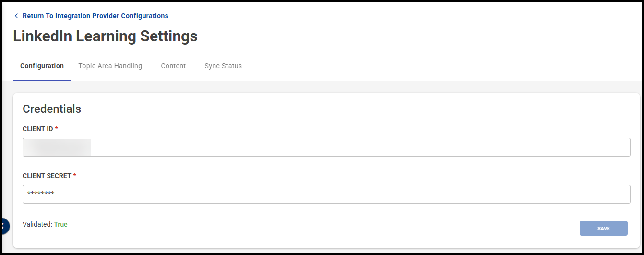The width and height of the screenshot is (644, 255).
Task: Open the Content tab
Action: pyautogui.click(x=173, y=66)
